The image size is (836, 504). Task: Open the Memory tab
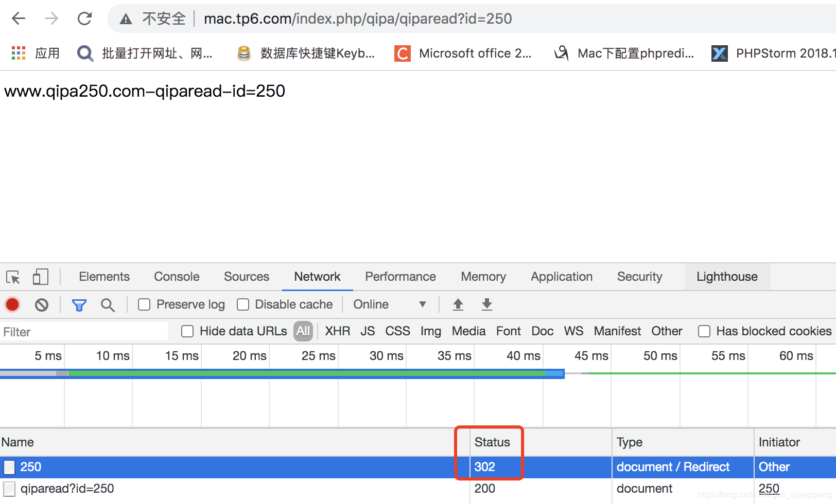click(x=483, y=277)
